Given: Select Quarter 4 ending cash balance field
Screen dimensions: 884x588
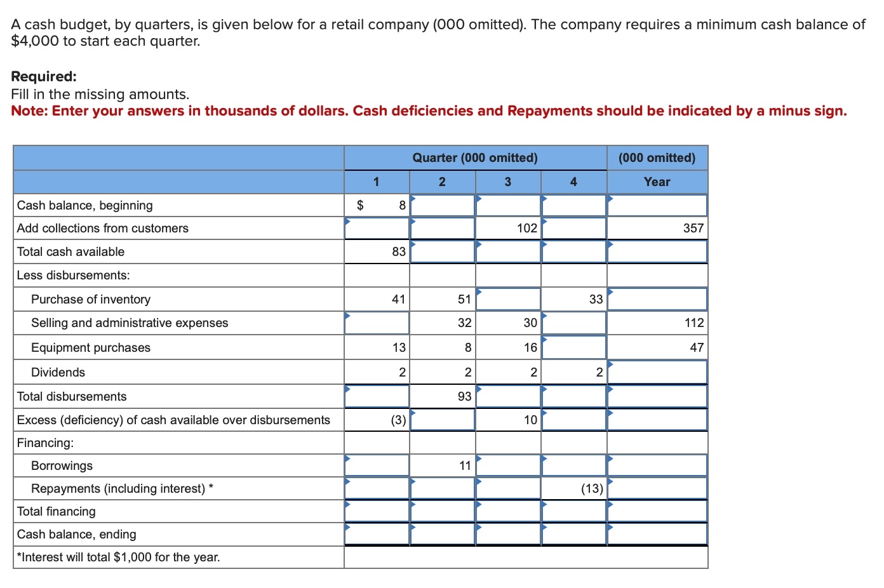Looking at the screenshot, I should 574,534.
